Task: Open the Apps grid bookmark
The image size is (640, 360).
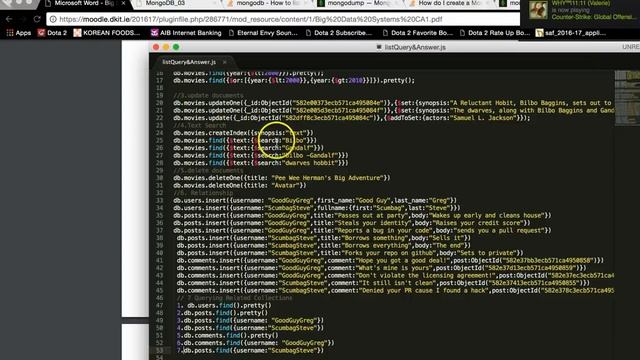Action: point(19,33)
